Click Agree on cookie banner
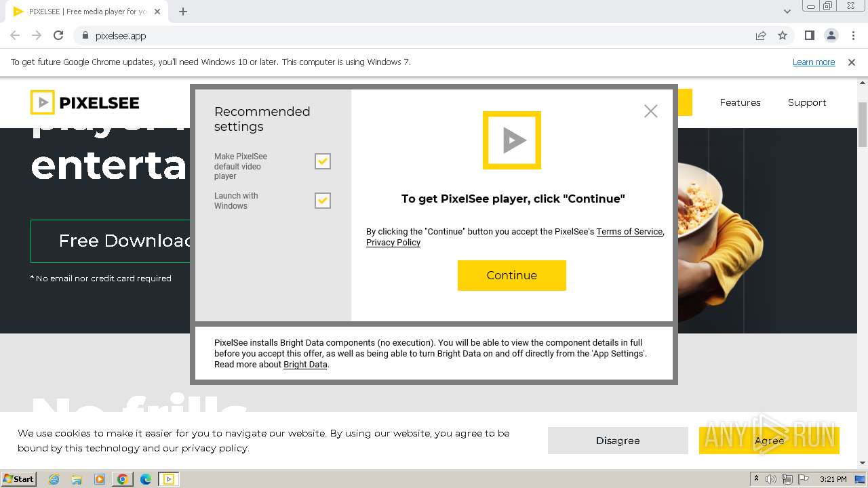The width and height of the screenshot is (868, 488). click(x=769, y=441)
